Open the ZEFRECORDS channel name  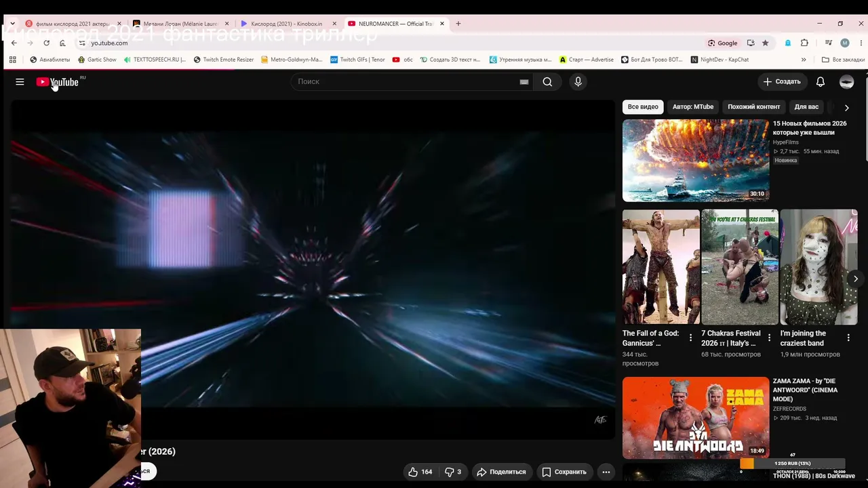[x=790, y=409]
